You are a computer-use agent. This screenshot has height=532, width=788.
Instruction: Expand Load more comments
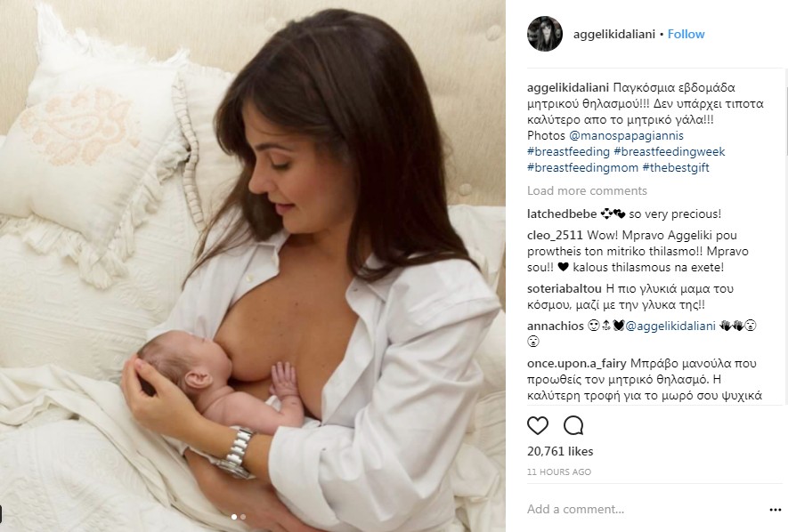pyautogui.click(x=587, y=190)
